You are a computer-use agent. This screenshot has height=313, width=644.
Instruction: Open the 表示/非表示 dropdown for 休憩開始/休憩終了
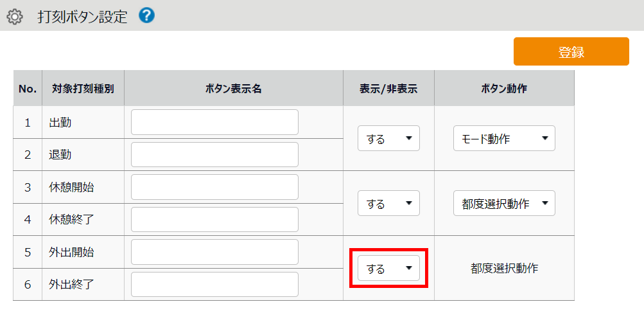(388, 204)
